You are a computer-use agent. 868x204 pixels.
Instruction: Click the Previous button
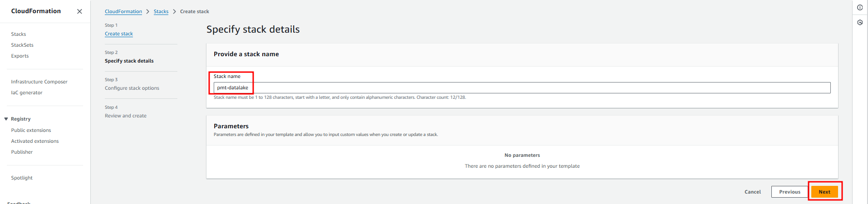(x=790, y=192)
